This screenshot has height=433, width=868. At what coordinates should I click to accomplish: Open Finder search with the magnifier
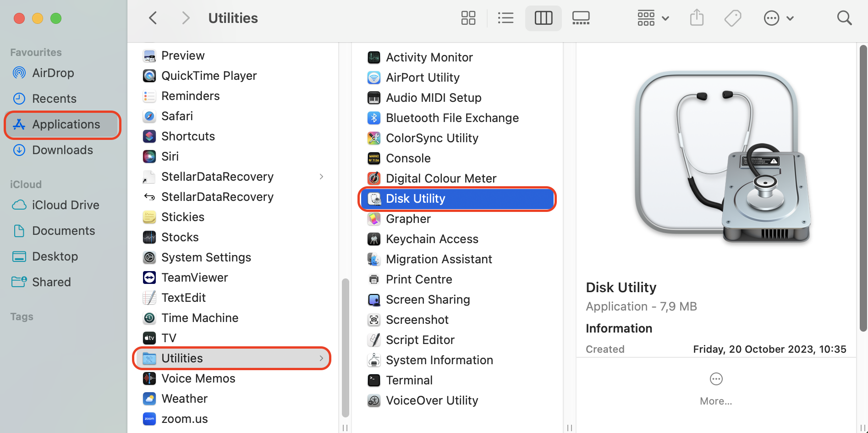click(845, 17)
